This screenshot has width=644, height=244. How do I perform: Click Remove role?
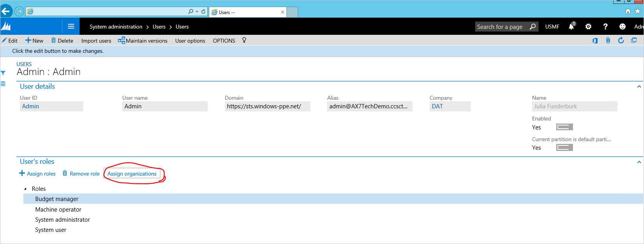pyautogui.click(x=81, y=174)
